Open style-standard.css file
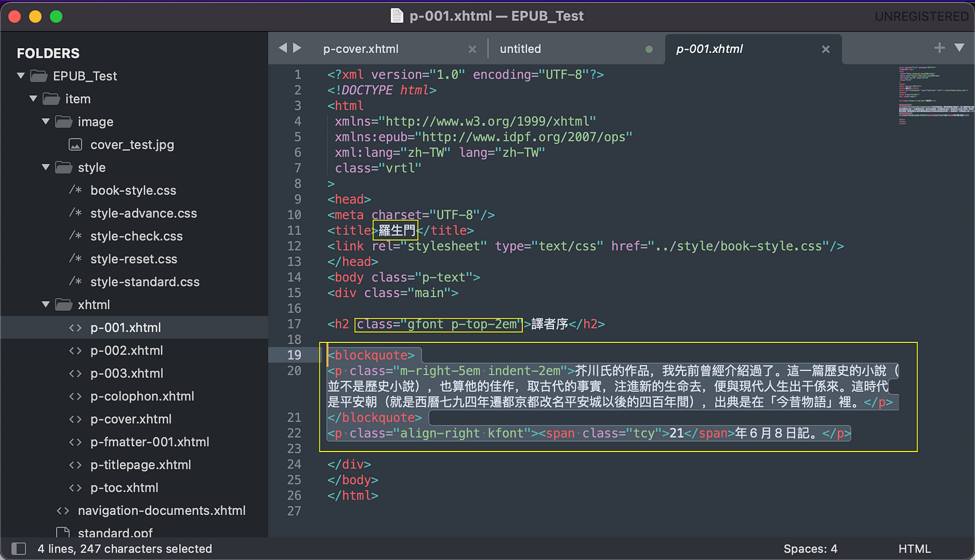975x560 pixels. tap(145, 282)
